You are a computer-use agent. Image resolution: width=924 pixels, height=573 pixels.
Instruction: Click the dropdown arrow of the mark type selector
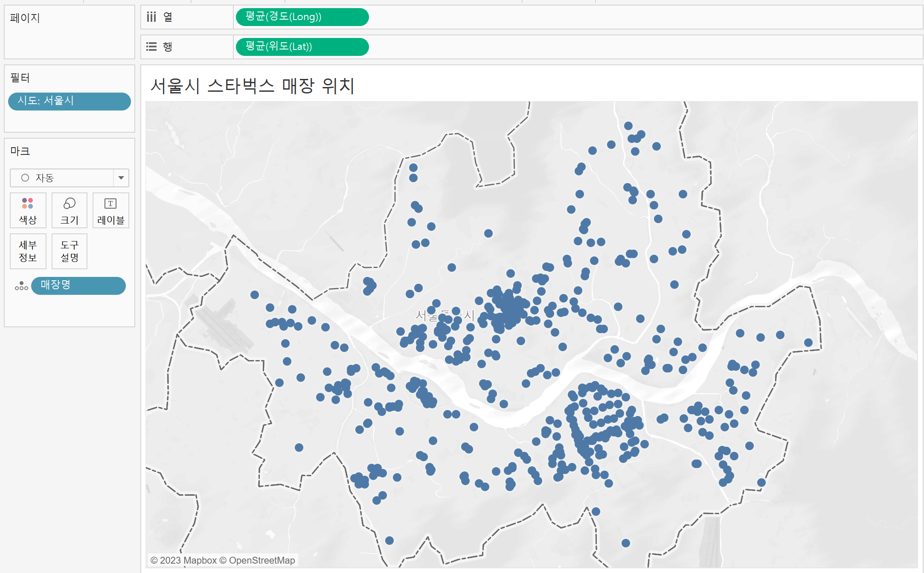tap(121, 178)
